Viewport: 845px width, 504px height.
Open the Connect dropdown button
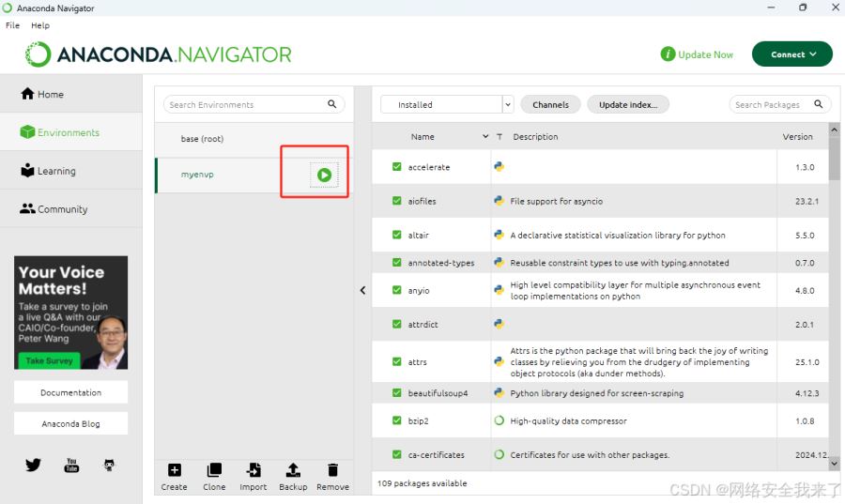792,53
